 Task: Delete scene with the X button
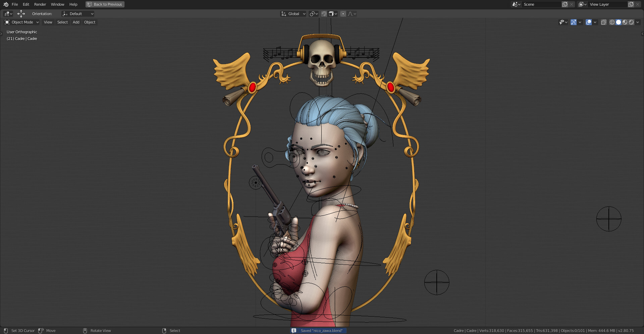(x=572, y=4)
